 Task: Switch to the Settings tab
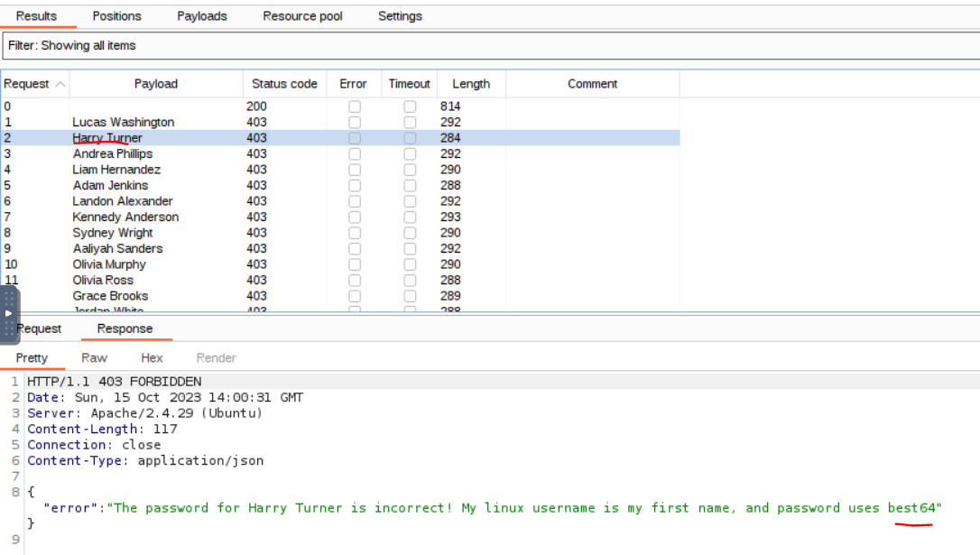point(400,16)
